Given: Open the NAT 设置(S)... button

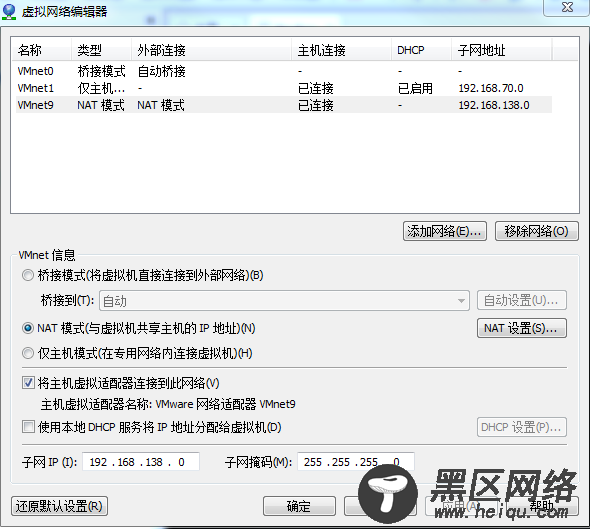Looking at the screenshot, I should 522,328.
